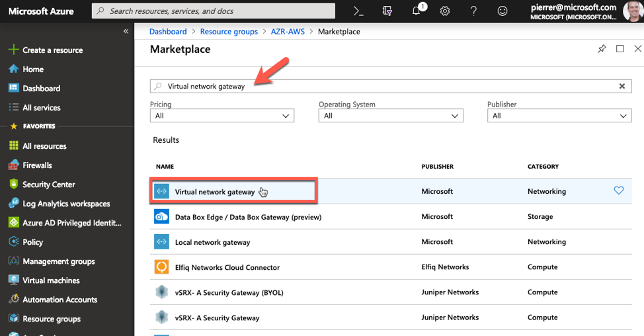Click the Juniper Networks publisher for vSRX BYOL
Image resolution: width=644 pixels, height=336 pixels.
point(450,292)
